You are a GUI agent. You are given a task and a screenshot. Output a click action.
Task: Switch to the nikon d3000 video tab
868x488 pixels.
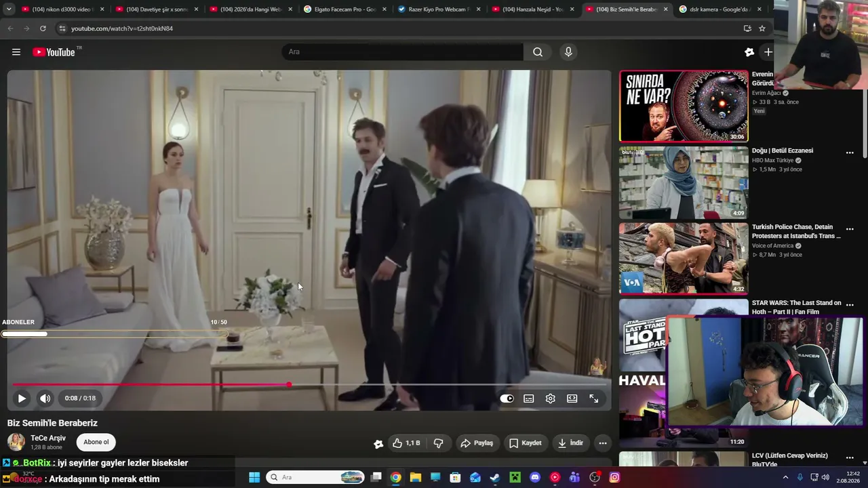point(62,9)
